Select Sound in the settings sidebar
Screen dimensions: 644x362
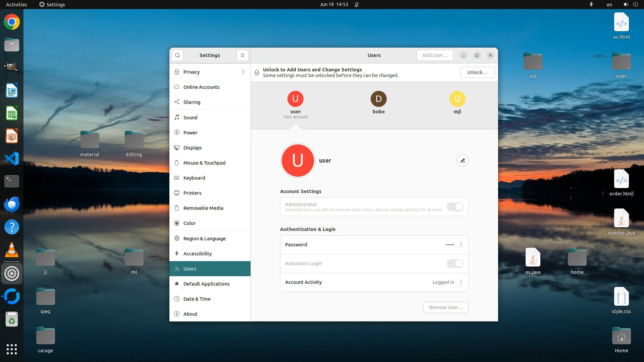tap(190, 117)
